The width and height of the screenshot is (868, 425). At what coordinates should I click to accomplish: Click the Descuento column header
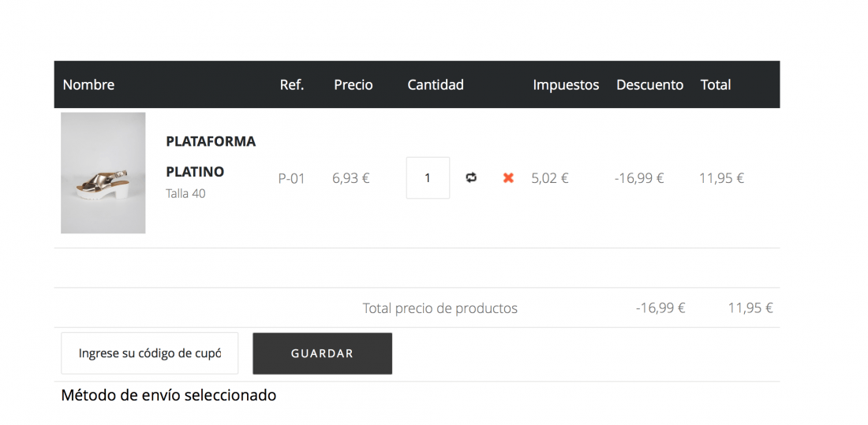pyautogui.click(x=650, y=84)
